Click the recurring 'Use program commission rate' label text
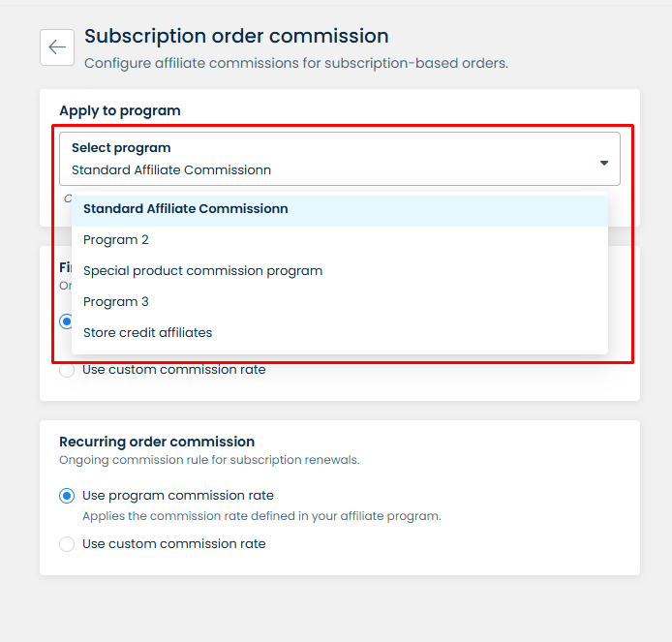The height and width of the screenshot is (642, 672). click(x=178, y=496)
